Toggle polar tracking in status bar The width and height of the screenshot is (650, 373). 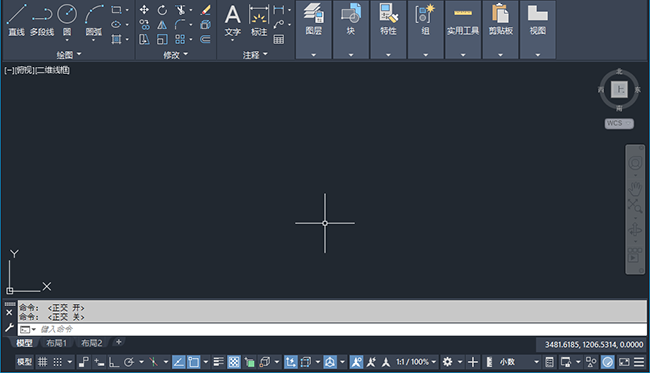click(129, 362)
